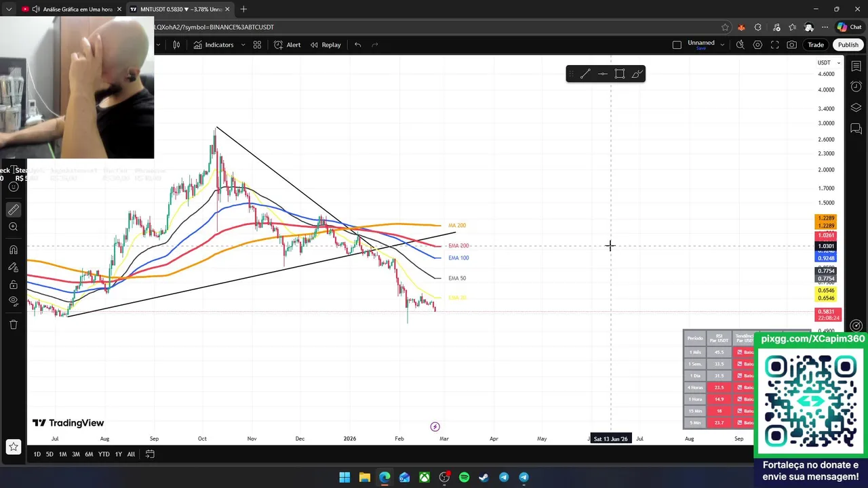Start bar Replay mode
Screen dimensions: 868x488
coord(325,45)
